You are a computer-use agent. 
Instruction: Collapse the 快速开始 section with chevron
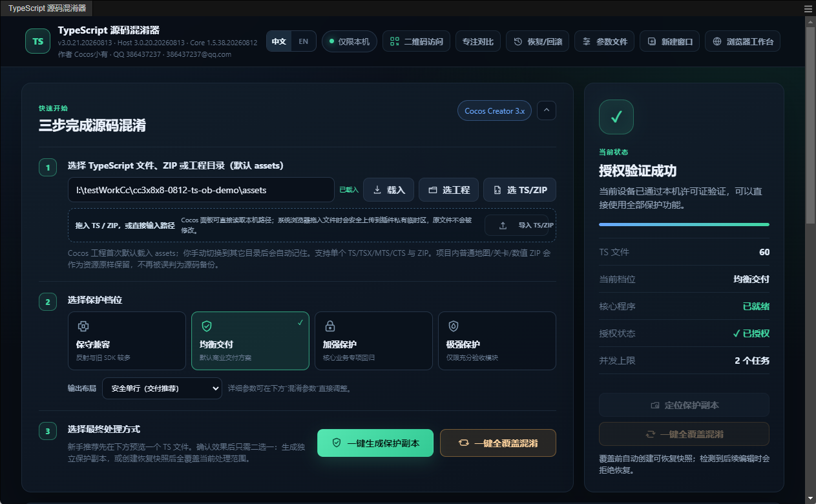coord(547,110)
